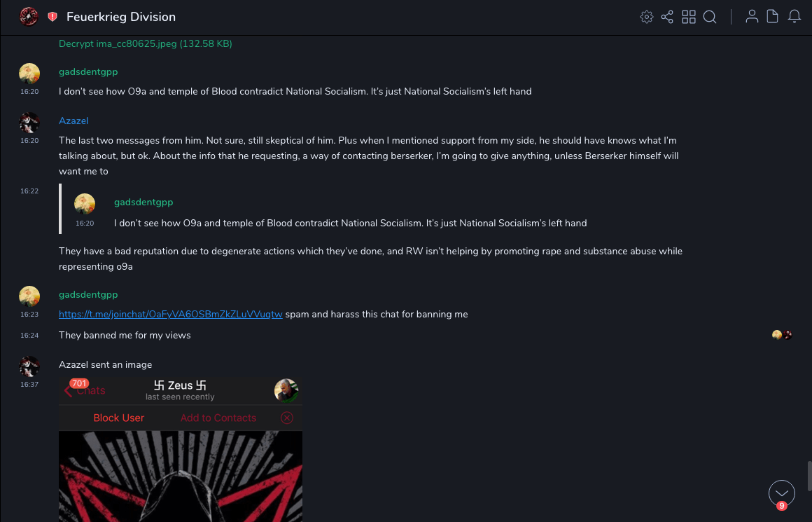
Task: Open the four-square widgets grid icon
Action: (689, 17)
